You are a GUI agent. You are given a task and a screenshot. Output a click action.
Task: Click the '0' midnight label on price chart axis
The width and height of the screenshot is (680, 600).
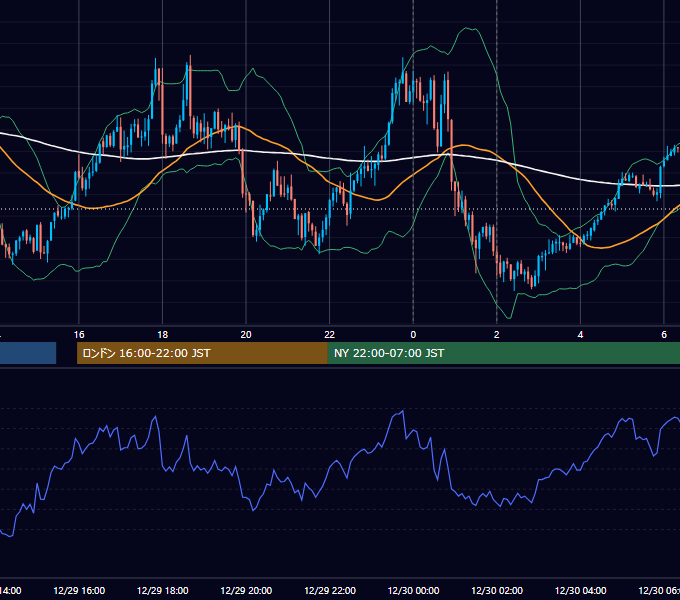pos(413,335)
